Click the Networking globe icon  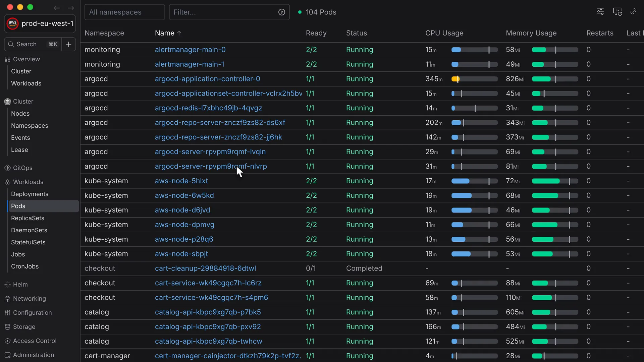(x=7, y=299)
